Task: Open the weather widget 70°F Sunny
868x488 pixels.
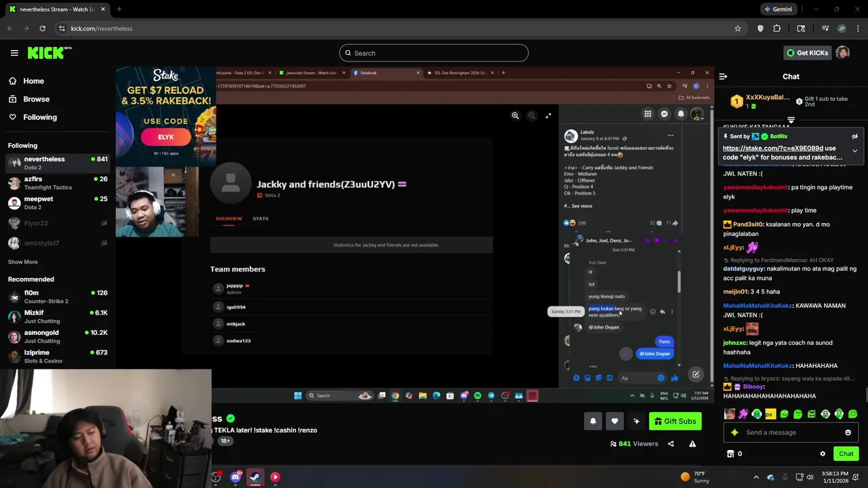Action: click(x=696, y=477)
